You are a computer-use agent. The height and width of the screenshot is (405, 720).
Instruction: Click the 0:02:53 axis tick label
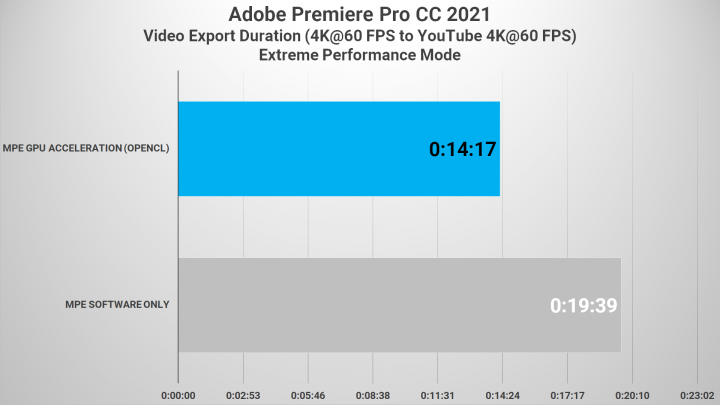tap(243, 395)
